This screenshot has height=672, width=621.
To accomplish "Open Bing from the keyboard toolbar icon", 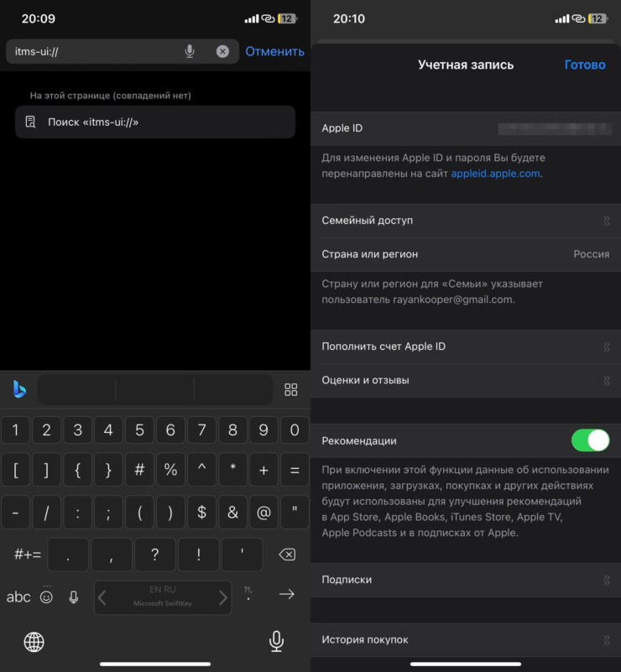I will coord(19,389).
